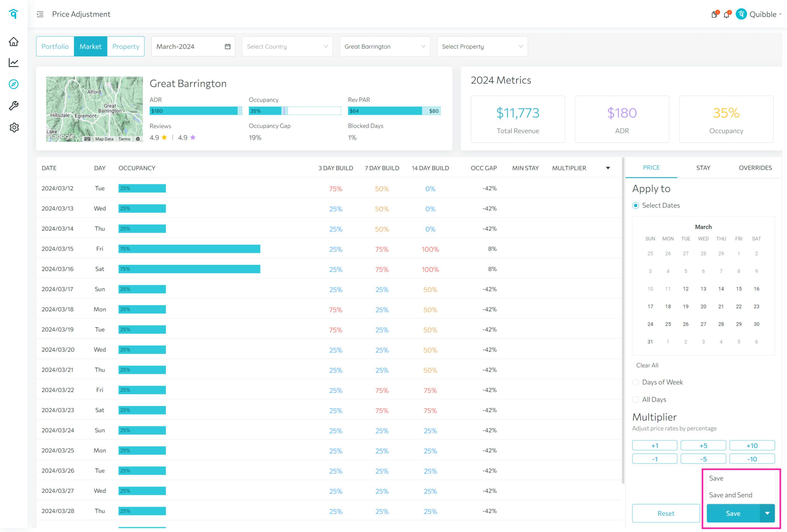Viewport: 787px width, 532px height.
Task: Select March 31 in the calendar
Action: [x=650, y=342]
